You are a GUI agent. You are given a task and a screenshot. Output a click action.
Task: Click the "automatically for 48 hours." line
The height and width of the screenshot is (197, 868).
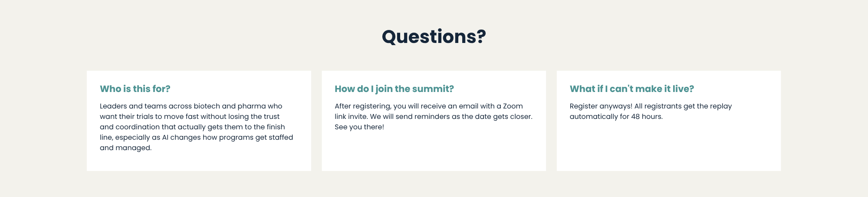pos(616,117)
